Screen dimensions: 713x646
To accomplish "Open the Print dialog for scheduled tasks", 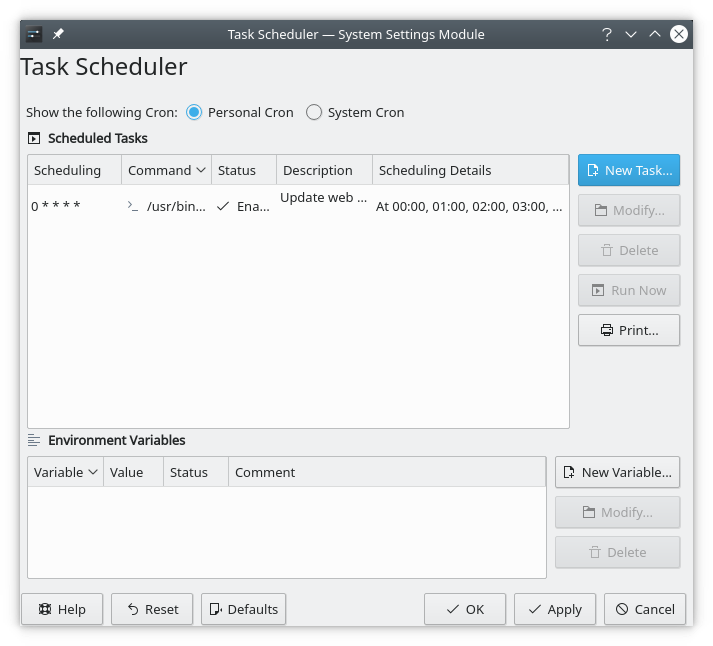I will [628, 330].
